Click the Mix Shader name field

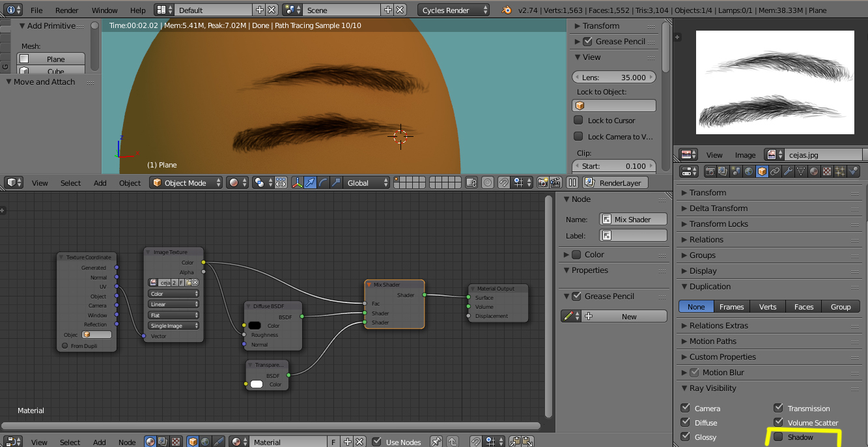tap(633, 220)
